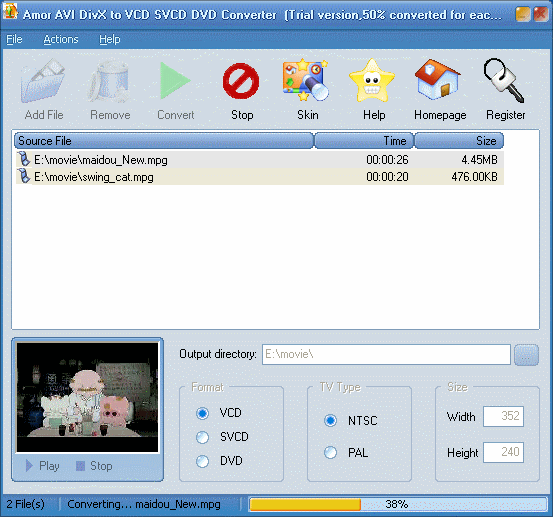Click the application icon in the title bar
Viewport: 553px width, 517px height.
tap(10, 12)
